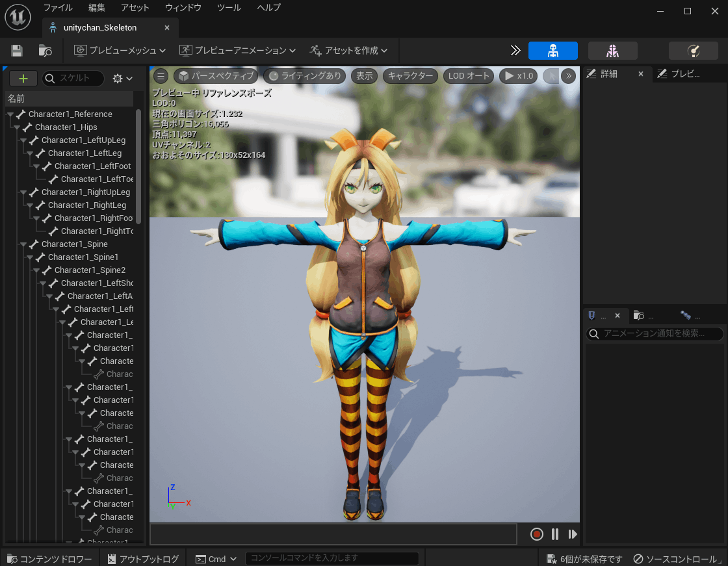Open the Cmd console type dropdown
Screen dimensions: 728x566
216,559
